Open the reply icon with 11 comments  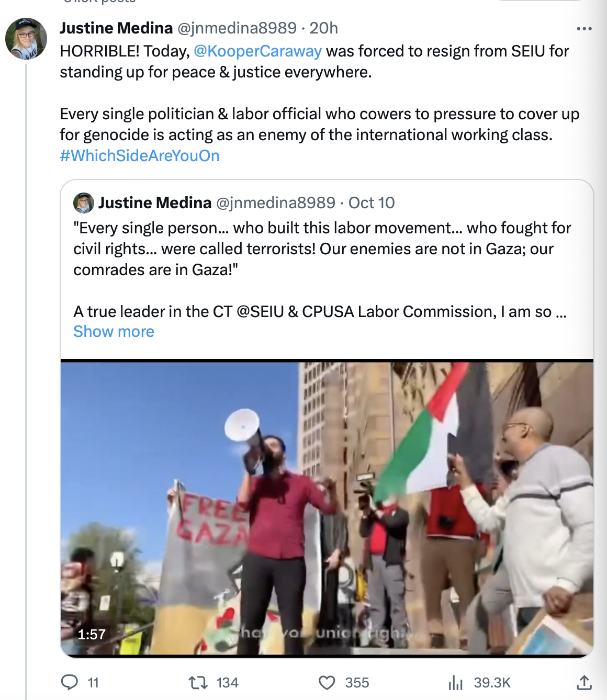point(70,682)
